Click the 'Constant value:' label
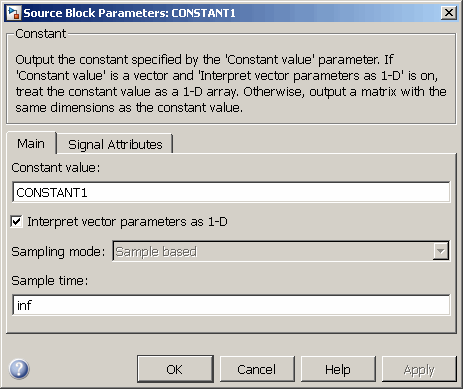 (x=56, y=168)
